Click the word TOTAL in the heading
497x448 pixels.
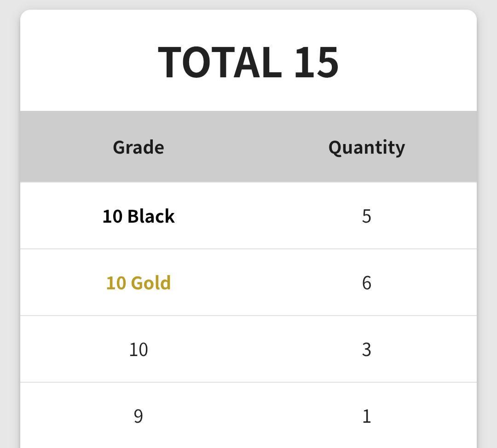[219, 62]
